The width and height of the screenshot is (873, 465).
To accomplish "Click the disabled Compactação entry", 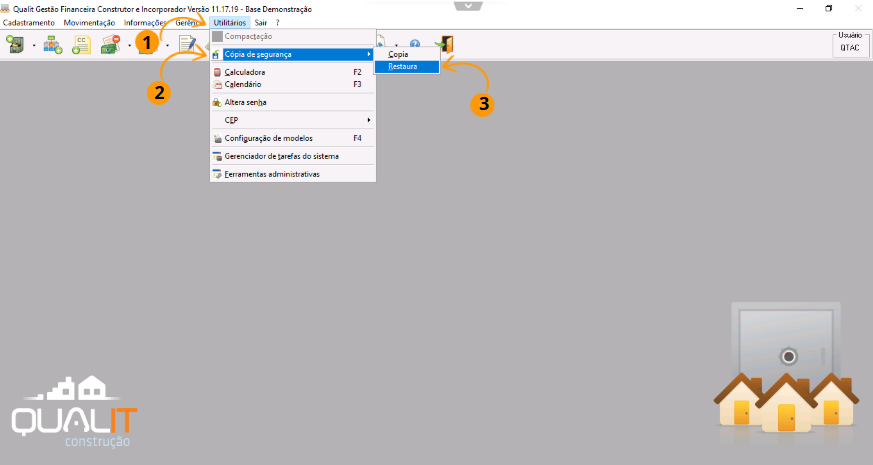I will 293,36.
